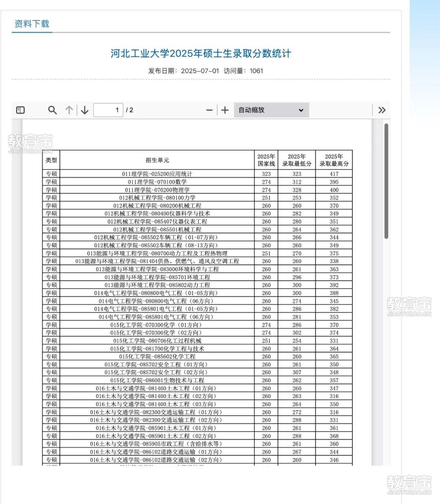440x504 pixels.
Task: Click row 085702安全工程（02方向）
Action: (x=197, y=373)
